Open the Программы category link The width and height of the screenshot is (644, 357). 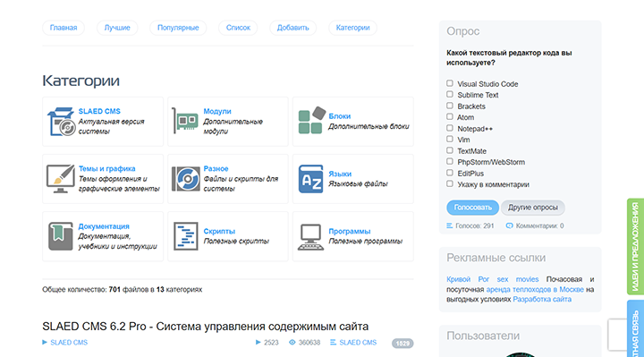[x=350, y=232]
